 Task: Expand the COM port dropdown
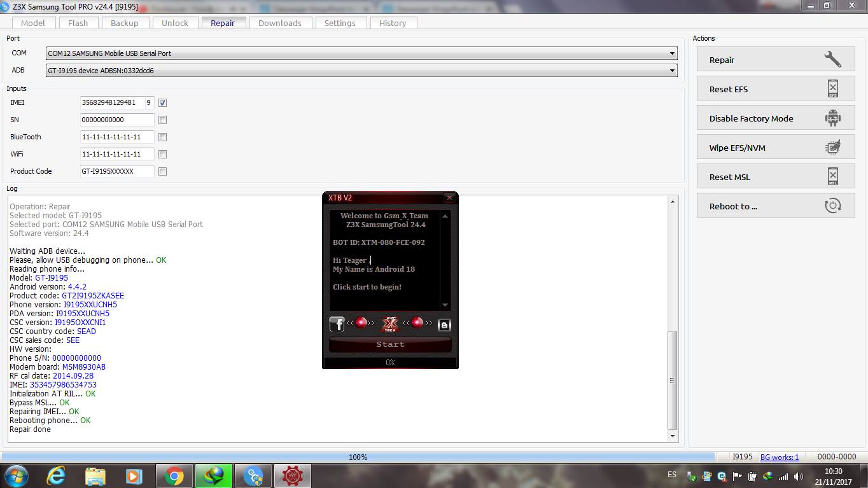(672, 53)
